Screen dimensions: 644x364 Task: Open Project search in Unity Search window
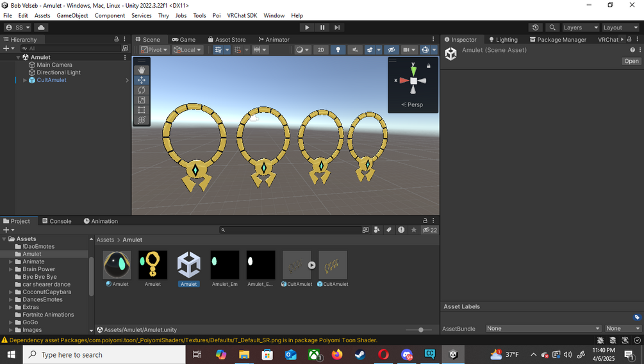tap(365, 230)
